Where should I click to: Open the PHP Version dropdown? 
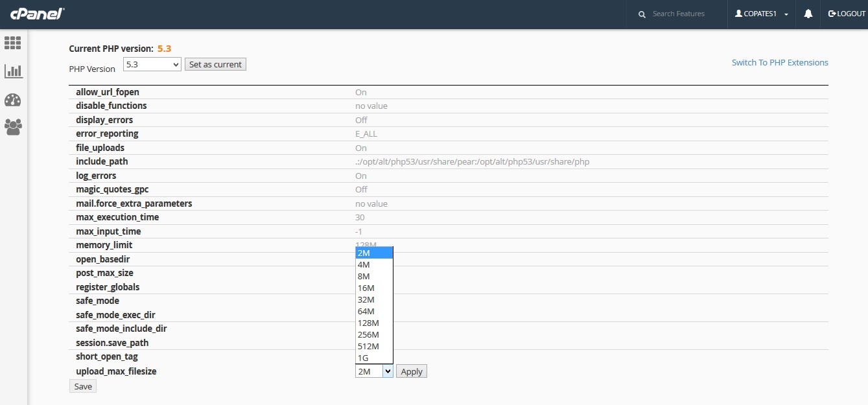(152, 64)
